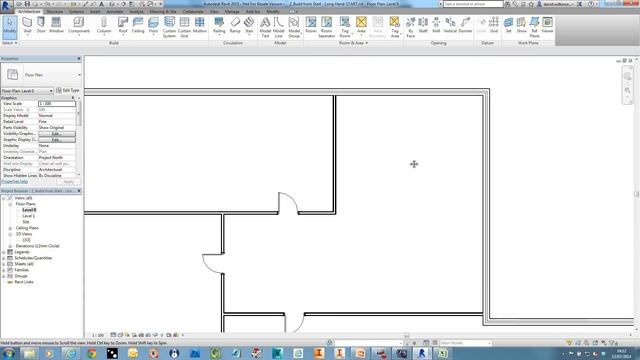Select the Ramp tool

pyautogui.click(x=235, y=26)
